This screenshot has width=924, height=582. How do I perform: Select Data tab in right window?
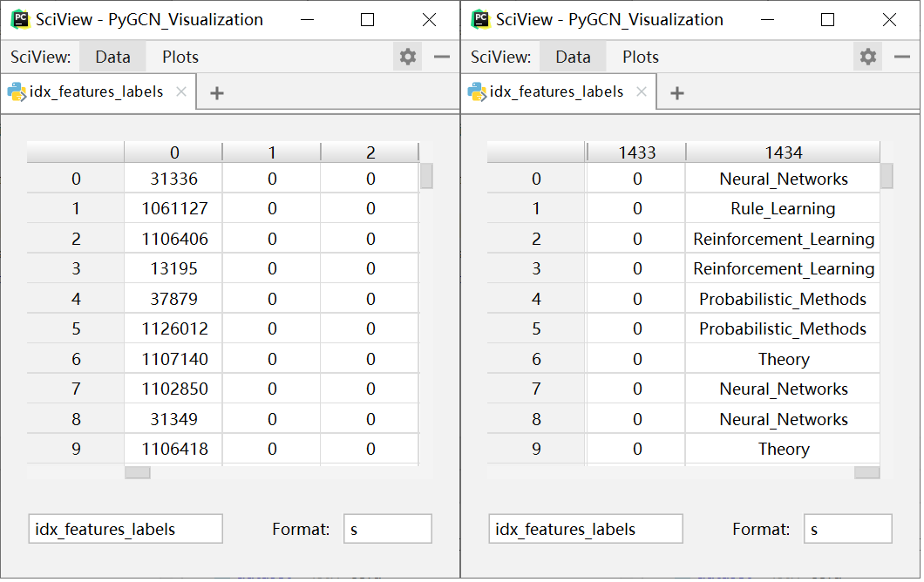(573, 58)
